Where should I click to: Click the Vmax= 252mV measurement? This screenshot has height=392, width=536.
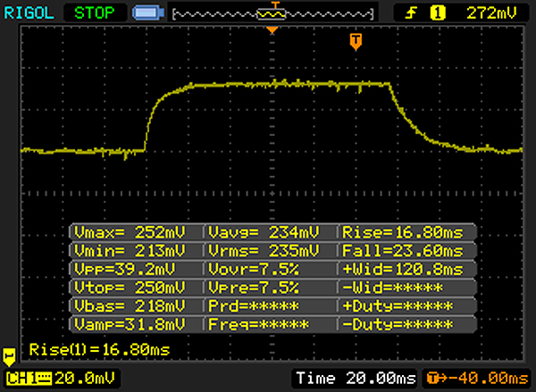[130, 233]
